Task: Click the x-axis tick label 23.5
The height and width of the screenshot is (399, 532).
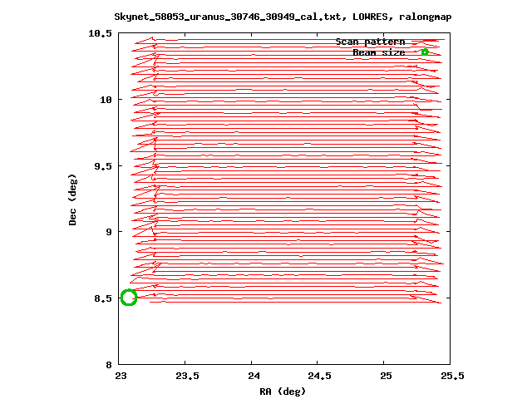Action: point(187,376)
